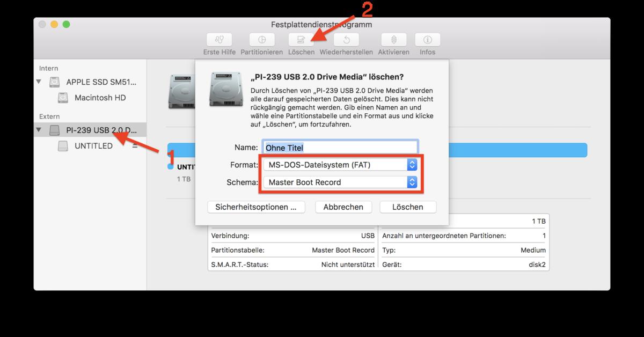644x337 pixels.
Task: Collapse the APPLE SSD disclosure triangle
Action: click(39, 82)
